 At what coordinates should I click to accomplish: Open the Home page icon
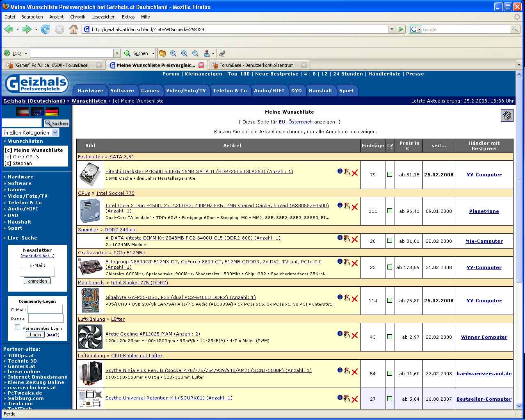tap(73, 29)
